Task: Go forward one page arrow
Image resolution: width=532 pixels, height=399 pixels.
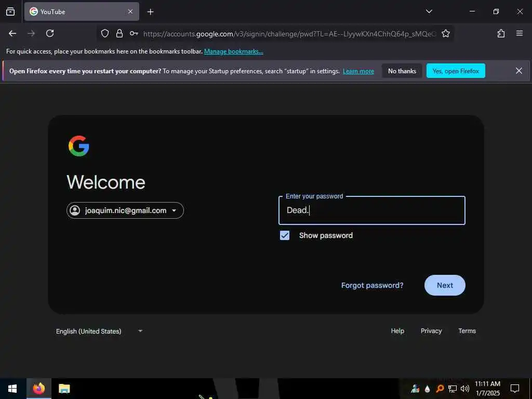Action: click(31, 33)
